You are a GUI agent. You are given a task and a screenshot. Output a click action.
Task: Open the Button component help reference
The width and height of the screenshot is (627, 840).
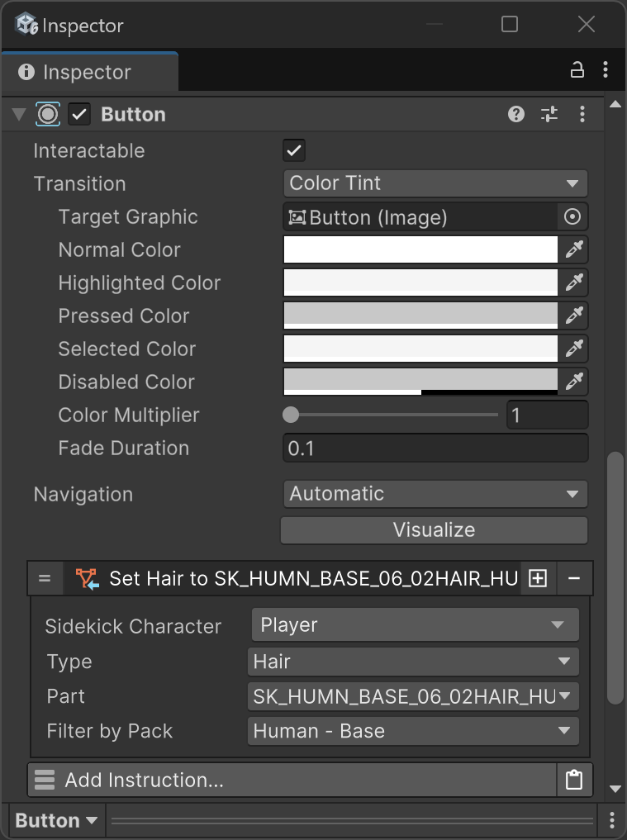coord(516,115)
